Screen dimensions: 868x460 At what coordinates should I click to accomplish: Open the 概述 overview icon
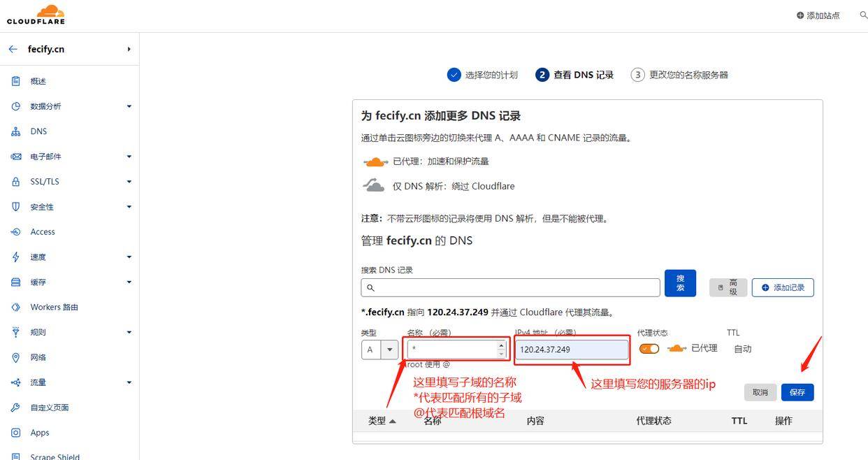click(16, 81)
